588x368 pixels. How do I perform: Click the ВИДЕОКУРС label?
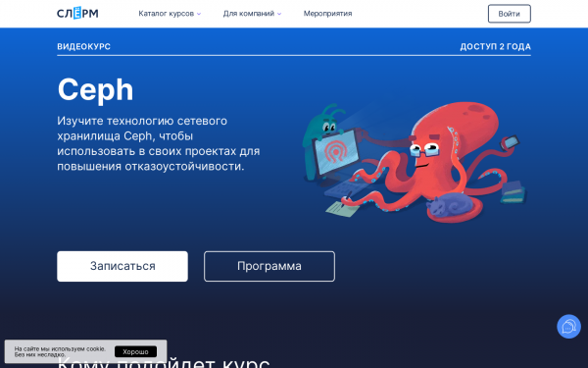[x=83, y=46]
